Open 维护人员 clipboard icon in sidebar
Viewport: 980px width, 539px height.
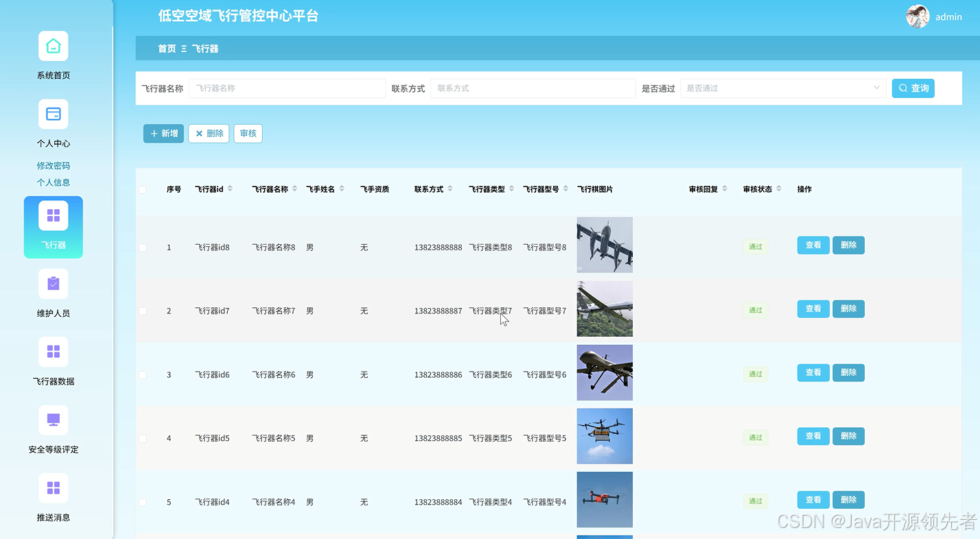(x=53, y=284)
